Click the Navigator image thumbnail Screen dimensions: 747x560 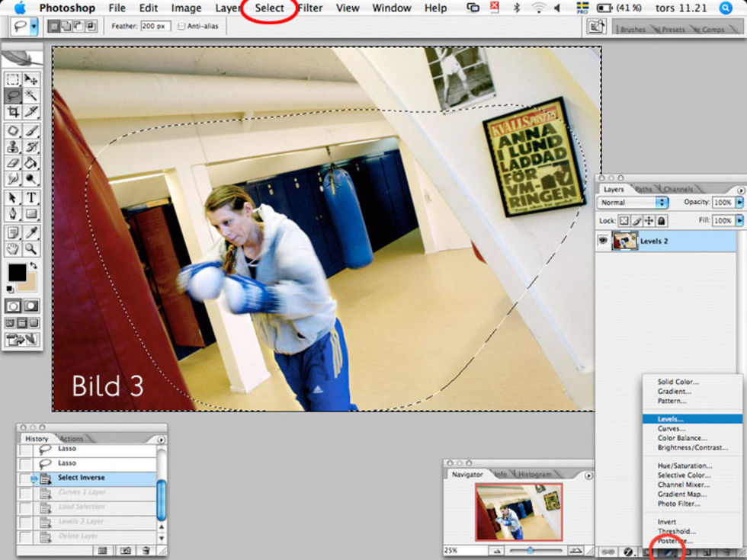click(519, 512)
